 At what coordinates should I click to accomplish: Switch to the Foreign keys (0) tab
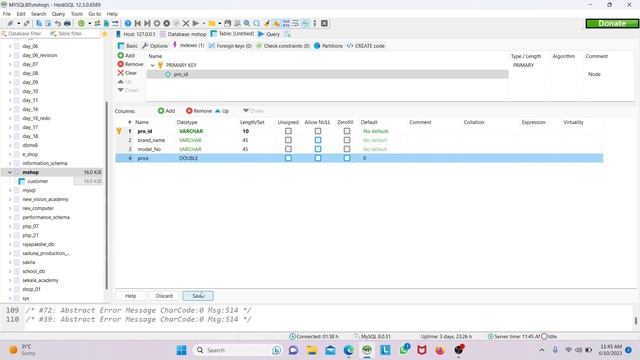tap(230, 46)
